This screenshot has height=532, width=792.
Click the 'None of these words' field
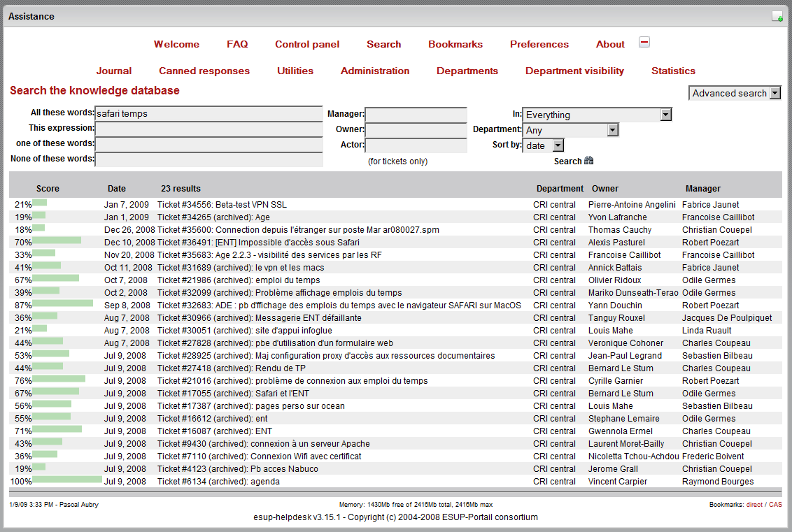click(208, 159)
